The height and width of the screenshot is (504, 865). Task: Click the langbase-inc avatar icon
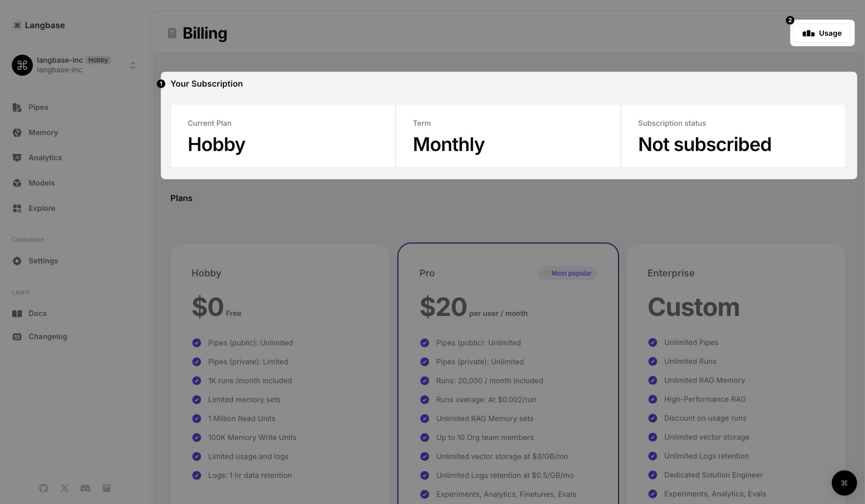tap(22, 65)
